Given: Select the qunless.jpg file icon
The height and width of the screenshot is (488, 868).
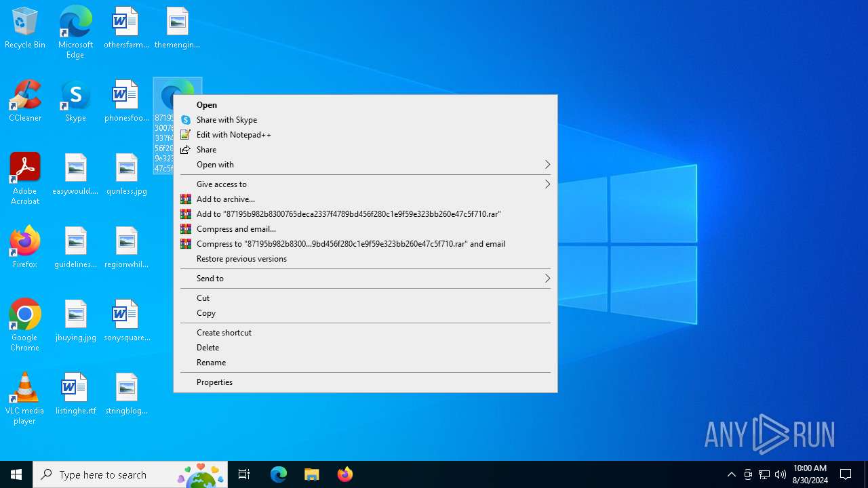Looking at the screenshot, I should point(126,175).
